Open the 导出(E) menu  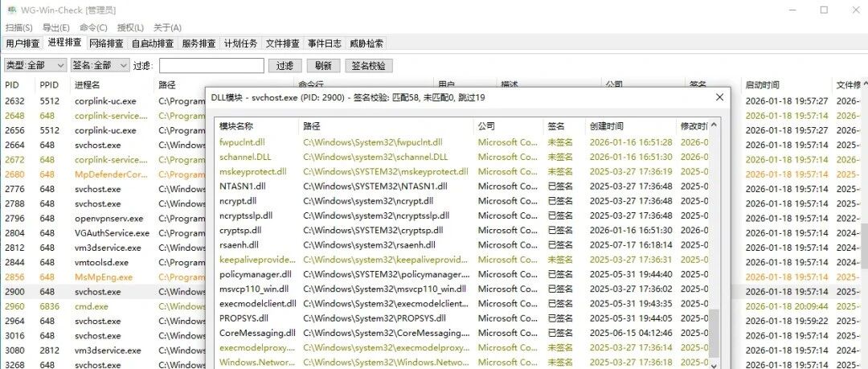(56, 27)
